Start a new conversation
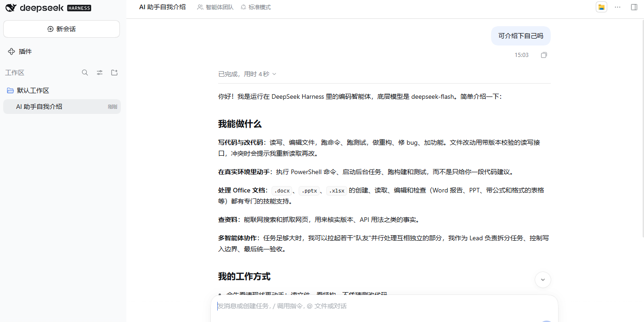 (62, 29)
